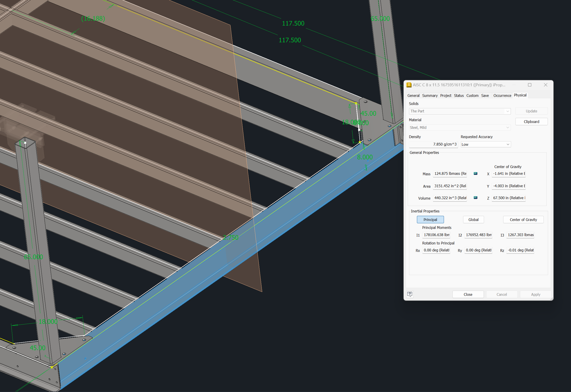Screen dimensions: 571x392
Task: Click the I2 principal moment field
Action: [478, 235]
